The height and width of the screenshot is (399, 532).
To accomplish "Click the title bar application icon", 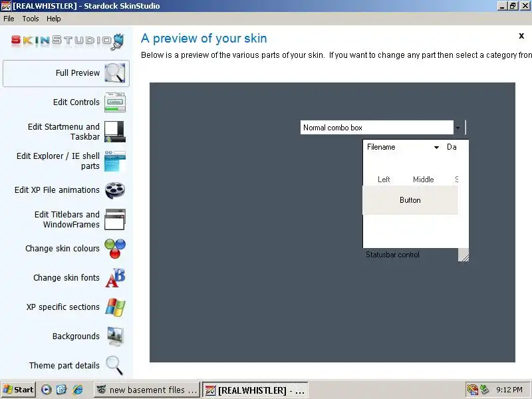I will pos(6,6).
